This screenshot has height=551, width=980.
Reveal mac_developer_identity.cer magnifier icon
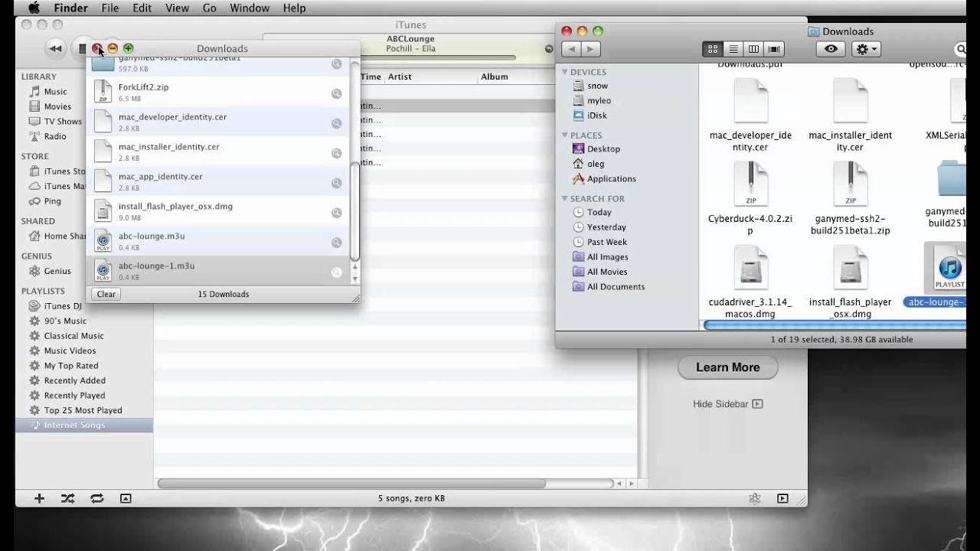(336, 123)
